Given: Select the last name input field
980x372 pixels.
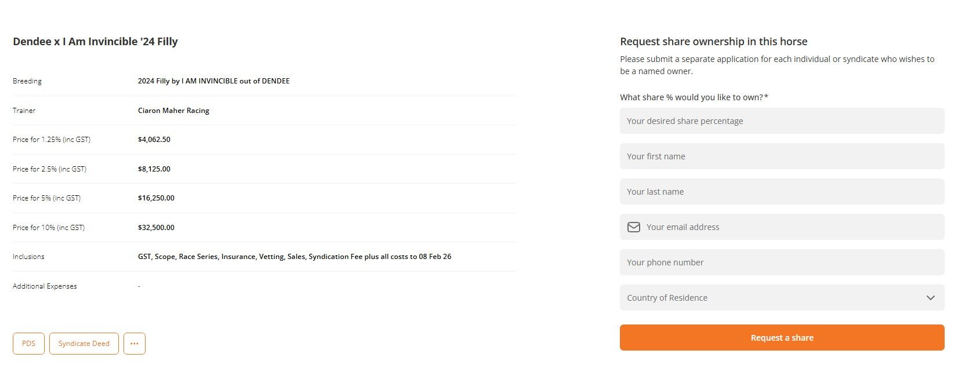Looking at the screenshot, I should click(x=781, y=192).
